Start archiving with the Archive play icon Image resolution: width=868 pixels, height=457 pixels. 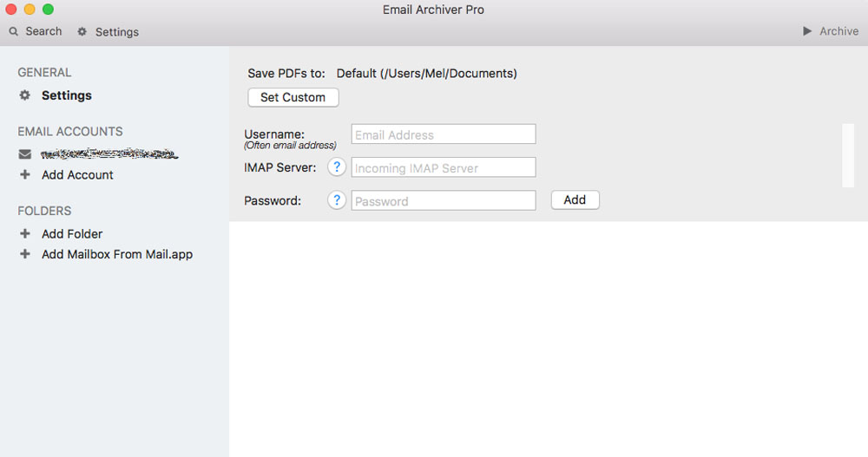[808, 31]
